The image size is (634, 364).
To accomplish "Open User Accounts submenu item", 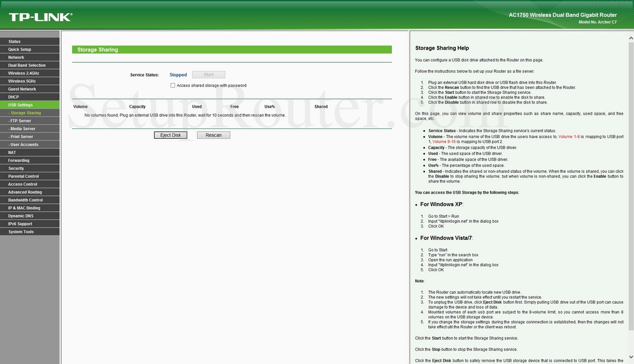I will click(x=30, y=144).
